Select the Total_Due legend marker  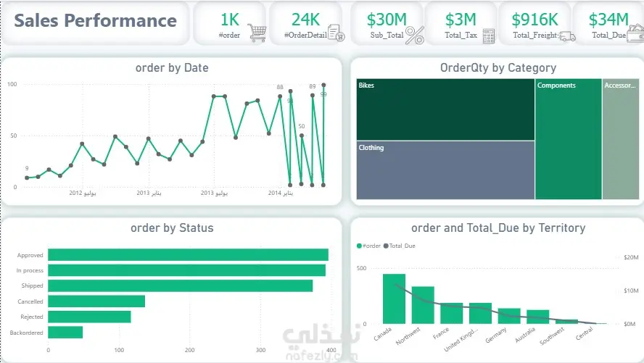click(x=386, y=246)
